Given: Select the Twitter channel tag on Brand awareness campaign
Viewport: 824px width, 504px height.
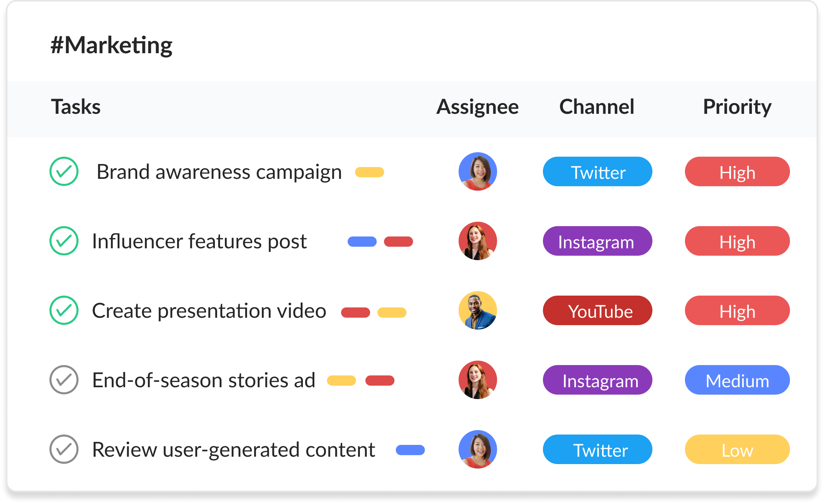Looking at the screenshot, I should pyautogui.click(x=597, y=171).
